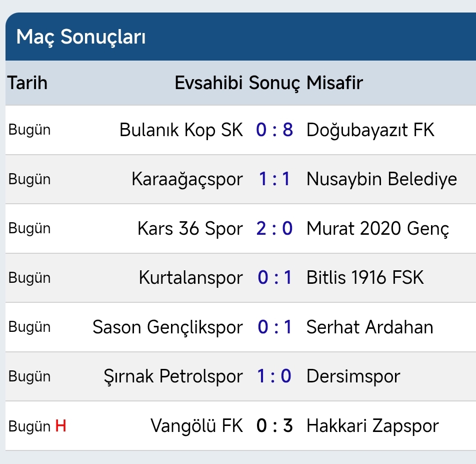Select the 0 : 8 match score

click(274, 130)
